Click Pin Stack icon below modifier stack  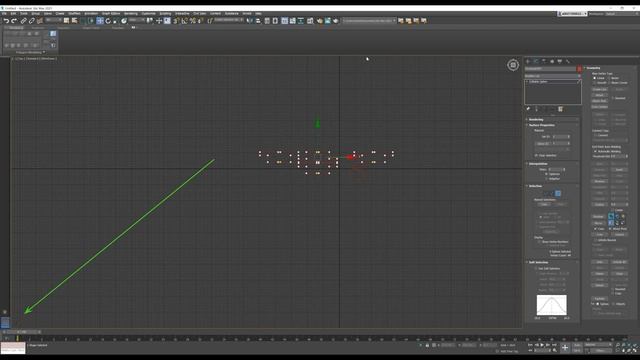point(528,109)
